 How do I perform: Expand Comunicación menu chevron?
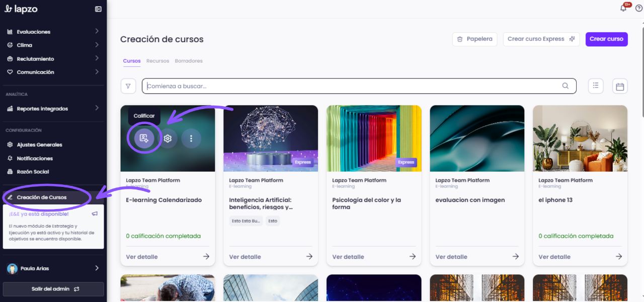[97, 72]
